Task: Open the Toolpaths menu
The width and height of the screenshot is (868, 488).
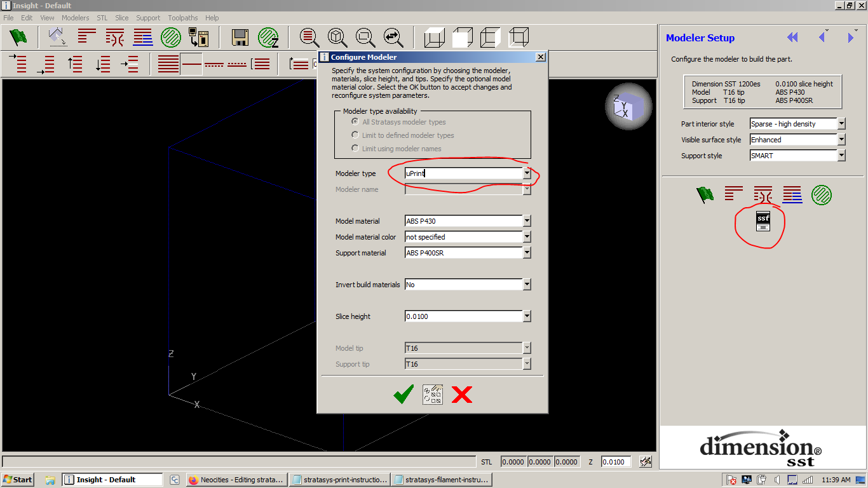Action: tap(183, 18)
